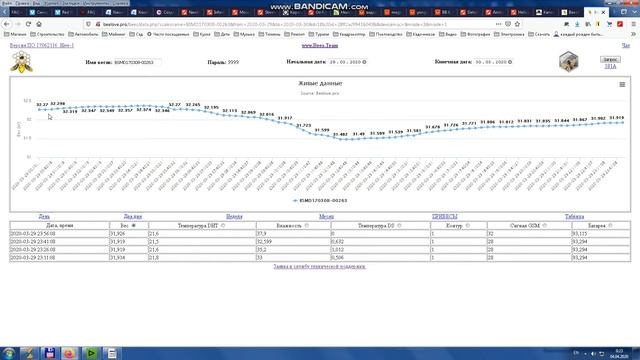Open the Версия ПО link at top left
This screenshot has width=640, height=360.
click(42, 45)
